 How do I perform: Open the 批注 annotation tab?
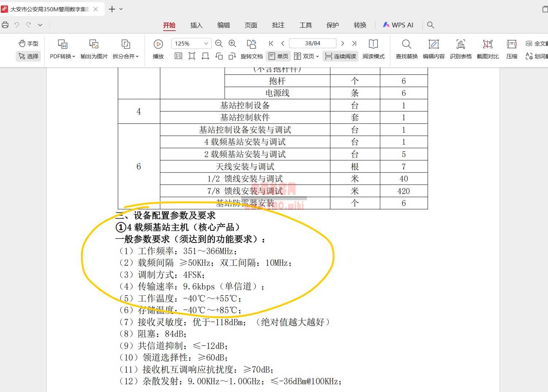pos(278,25)
